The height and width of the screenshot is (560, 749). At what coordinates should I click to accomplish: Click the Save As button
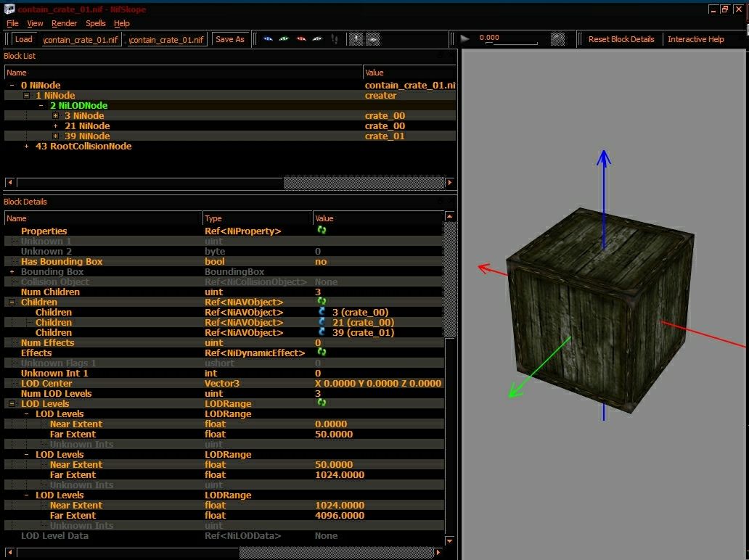point(230,39)
